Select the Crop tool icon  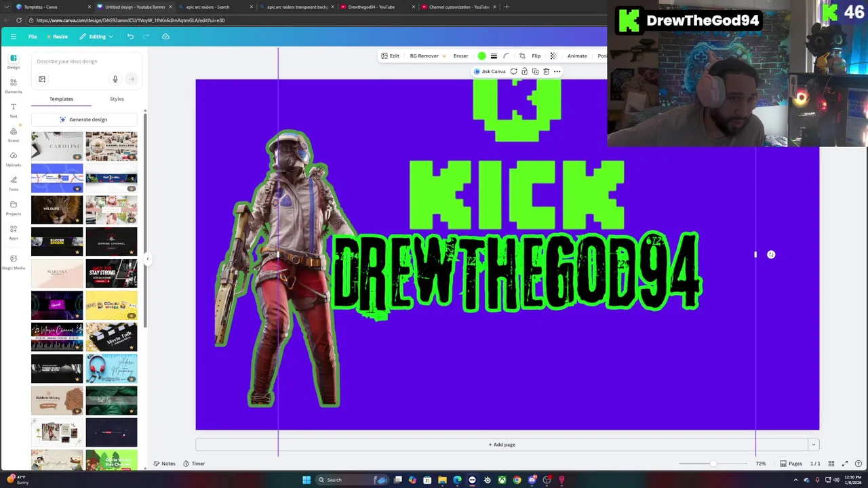click(x=521, y=56)
